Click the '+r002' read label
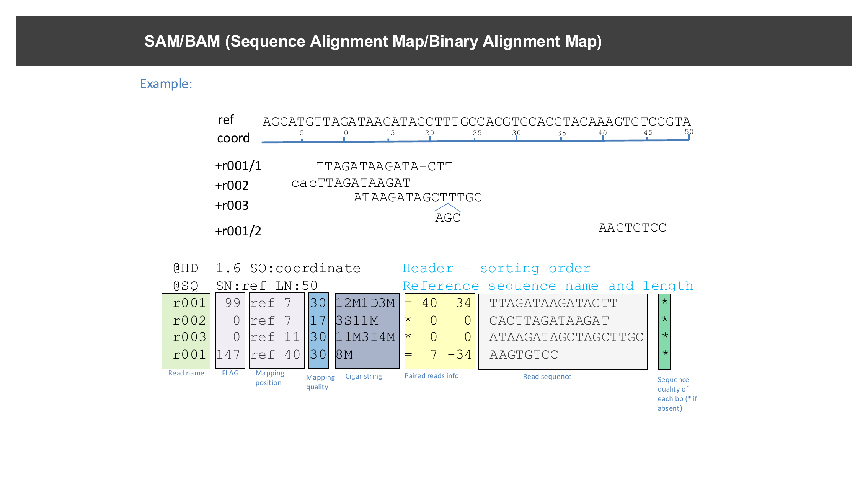Image resolution: width=868 pixels, height=488 pixels. 232,186
